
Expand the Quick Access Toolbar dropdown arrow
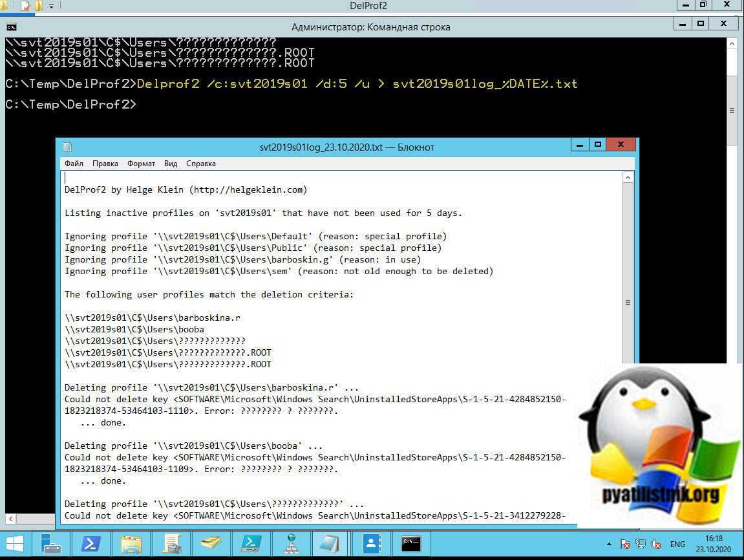coord(52,6)
